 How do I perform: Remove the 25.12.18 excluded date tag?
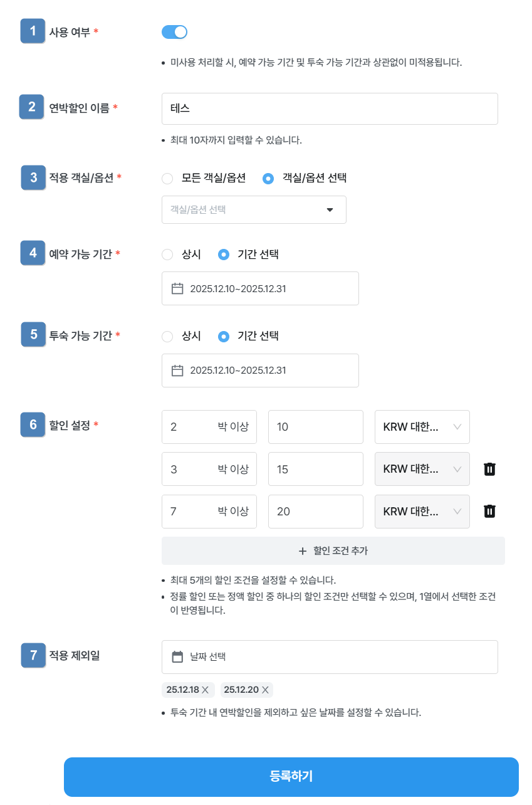tap(205, 690)
